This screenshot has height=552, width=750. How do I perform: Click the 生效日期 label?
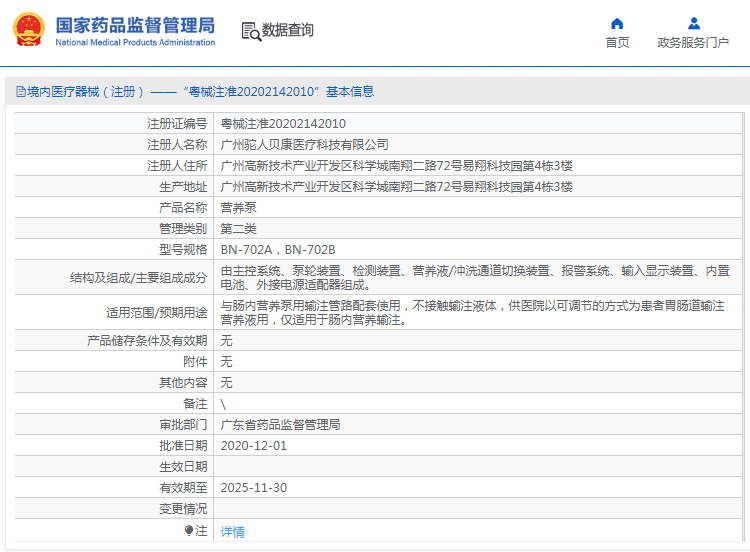coord(183,467)
